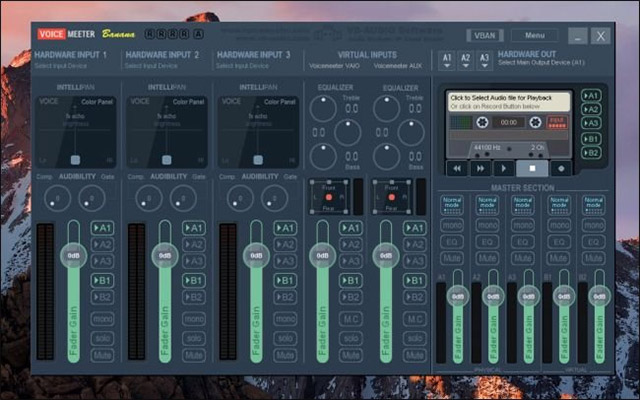Image resolution: width=640 pixels, height=400 pixels.
Task: Click VAIO surround panner red dot
Action: click(329, 197)
